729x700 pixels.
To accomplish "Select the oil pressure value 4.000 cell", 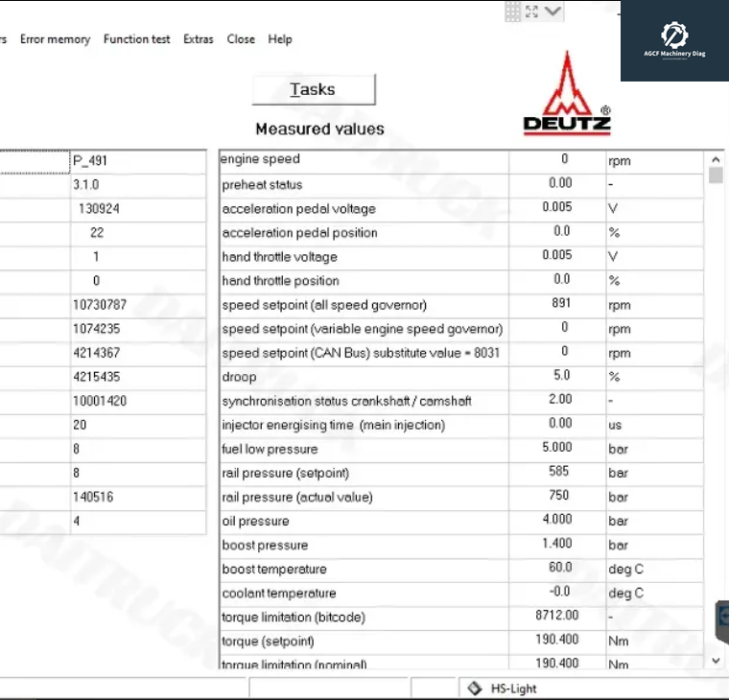I will pyautogui.click(x=557, y=520).
